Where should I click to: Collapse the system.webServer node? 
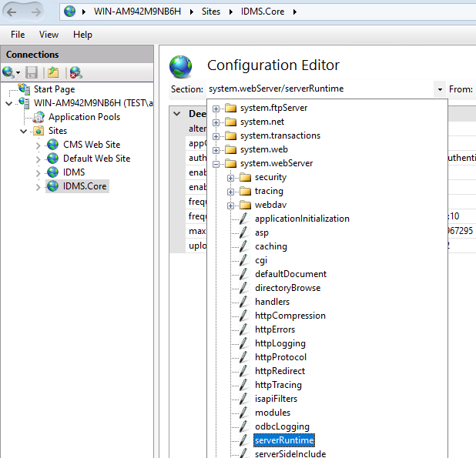coord(216,164)
